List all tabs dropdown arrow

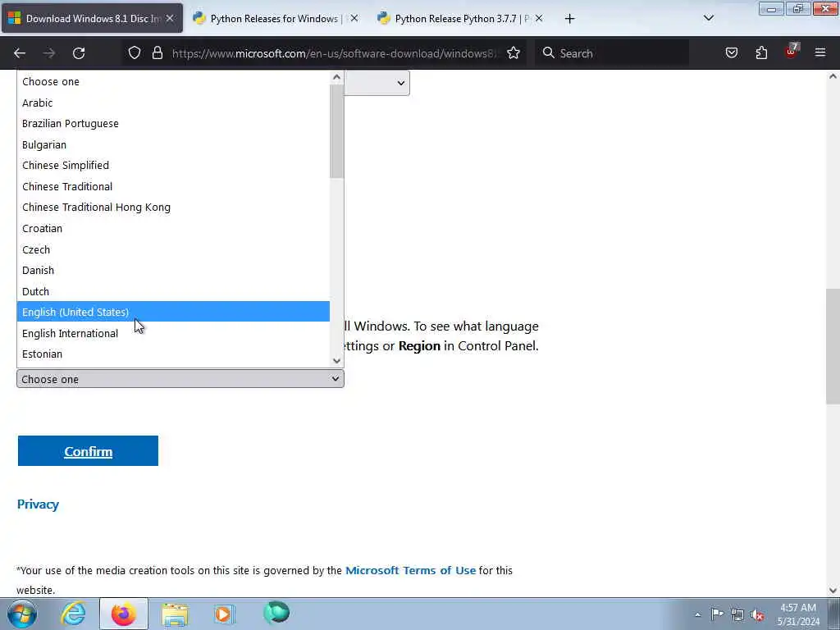(708, 18)
